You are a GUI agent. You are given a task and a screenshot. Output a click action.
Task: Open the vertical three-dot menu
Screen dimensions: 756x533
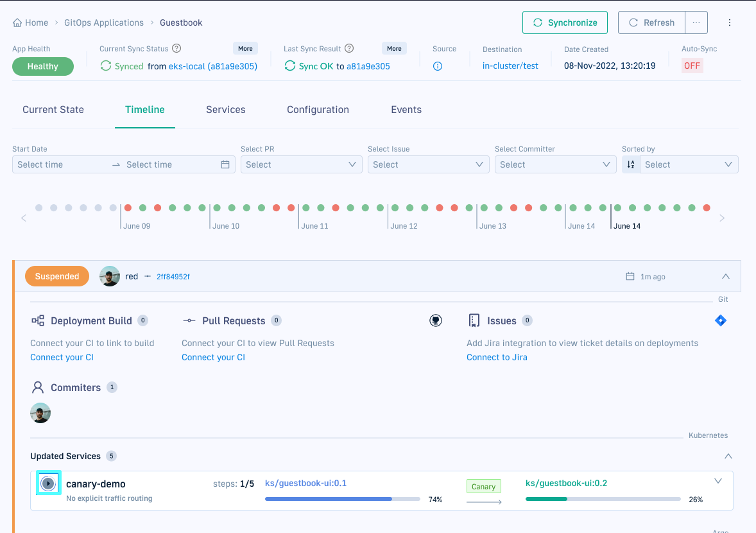730,22
